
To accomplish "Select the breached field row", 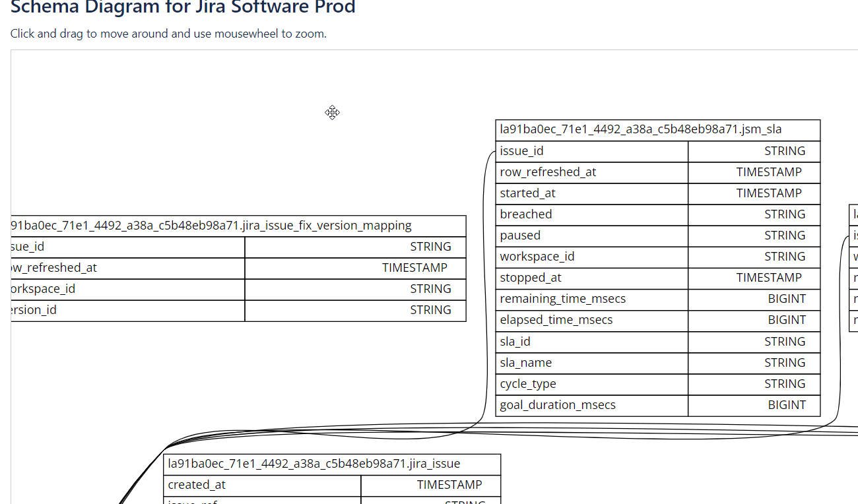I will pos(658,214).
